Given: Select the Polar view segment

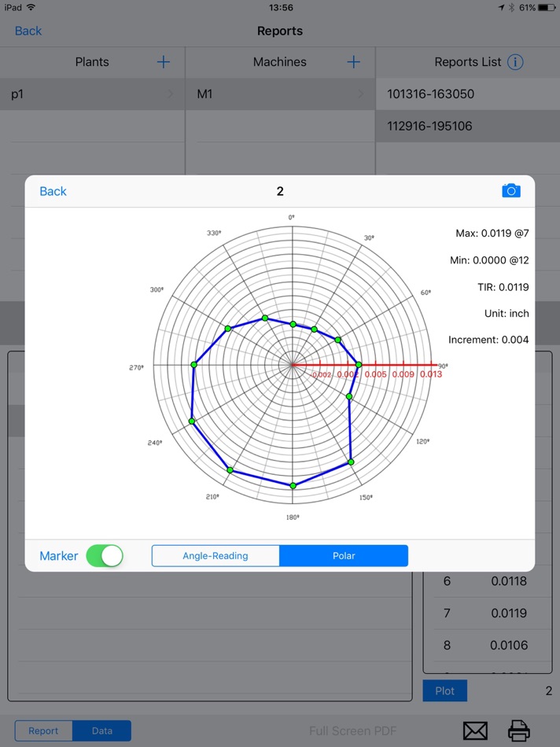Looking at the screenshot, I should [x=344, y=556].
